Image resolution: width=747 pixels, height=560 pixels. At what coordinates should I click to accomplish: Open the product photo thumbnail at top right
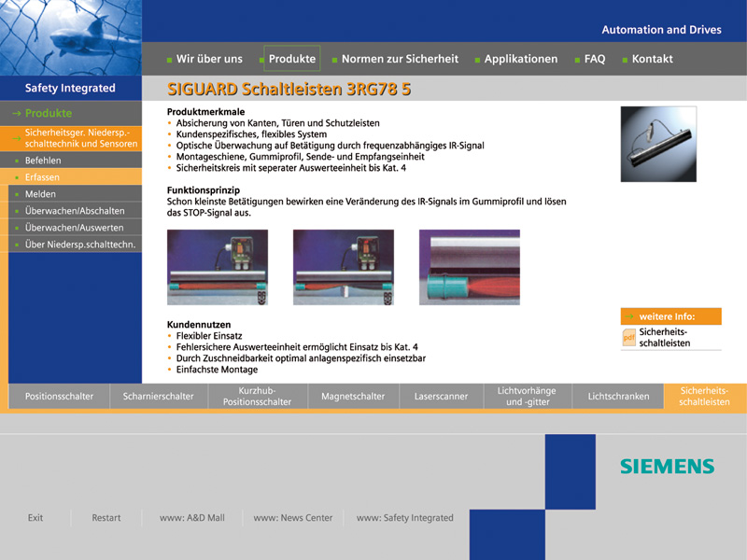(x=657, y=144)
